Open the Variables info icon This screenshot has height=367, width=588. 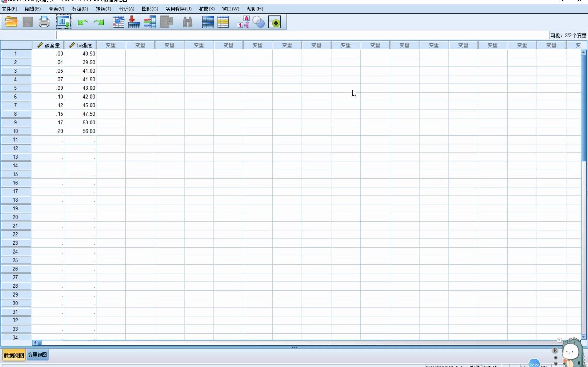tap(150, 22)
